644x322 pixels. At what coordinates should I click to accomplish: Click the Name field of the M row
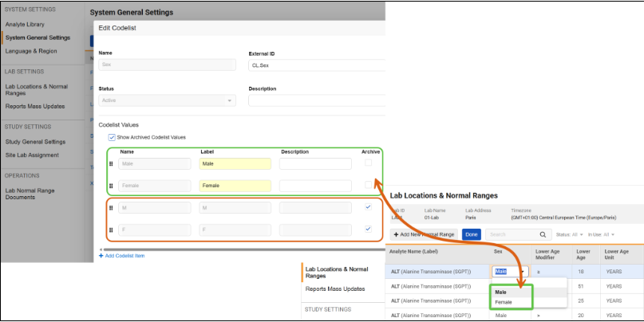coord(155,208)
